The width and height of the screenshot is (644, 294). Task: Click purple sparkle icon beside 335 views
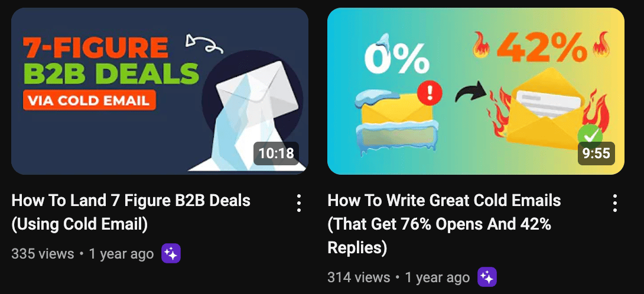tap(171, 254)
